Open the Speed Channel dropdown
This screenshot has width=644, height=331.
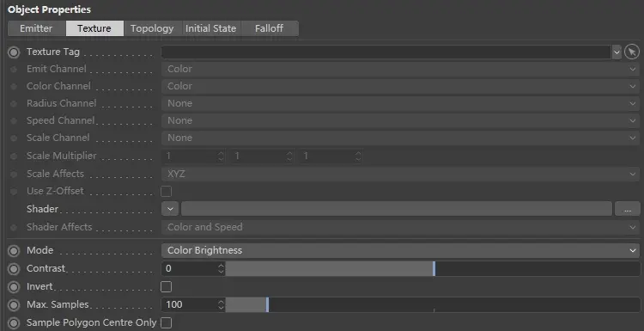point(400,121)
